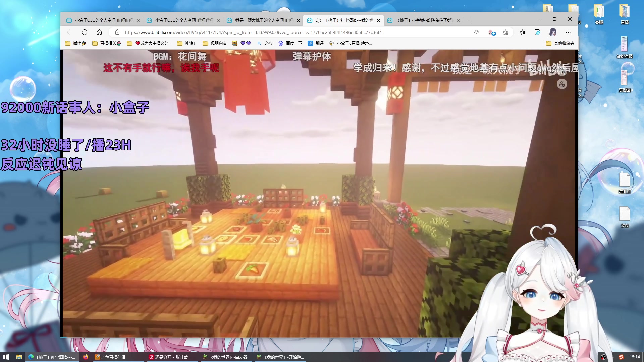Select the 杂谈 text file on desktop
This screenshot has width=644, height=362.
625,217
